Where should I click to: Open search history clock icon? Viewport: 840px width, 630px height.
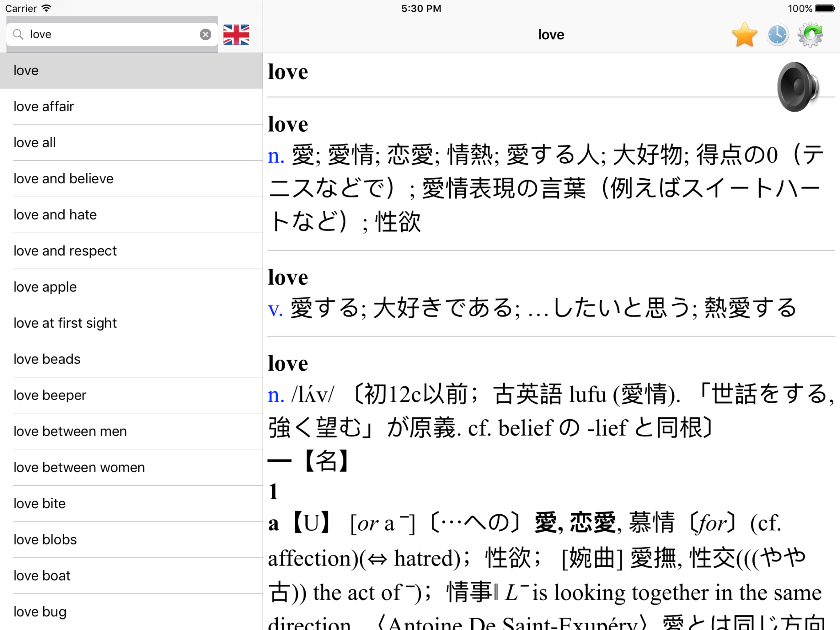click(777, 35)
